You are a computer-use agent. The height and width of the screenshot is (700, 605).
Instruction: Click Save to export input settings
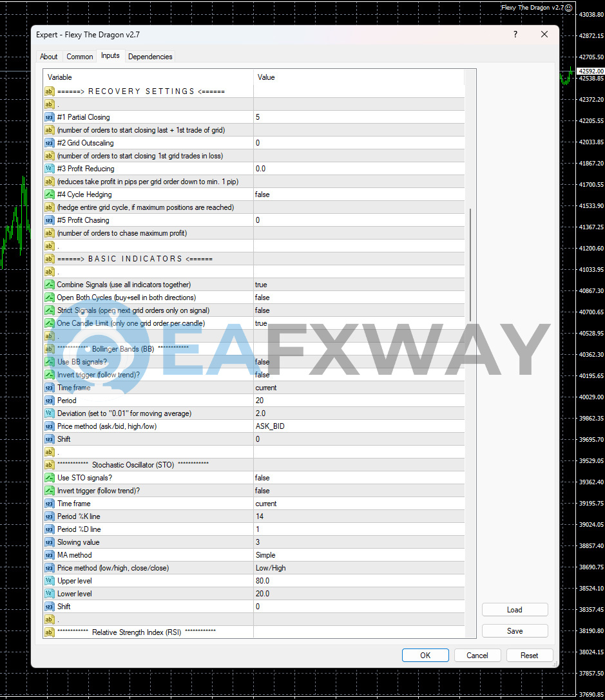click(x=515, y=631)
